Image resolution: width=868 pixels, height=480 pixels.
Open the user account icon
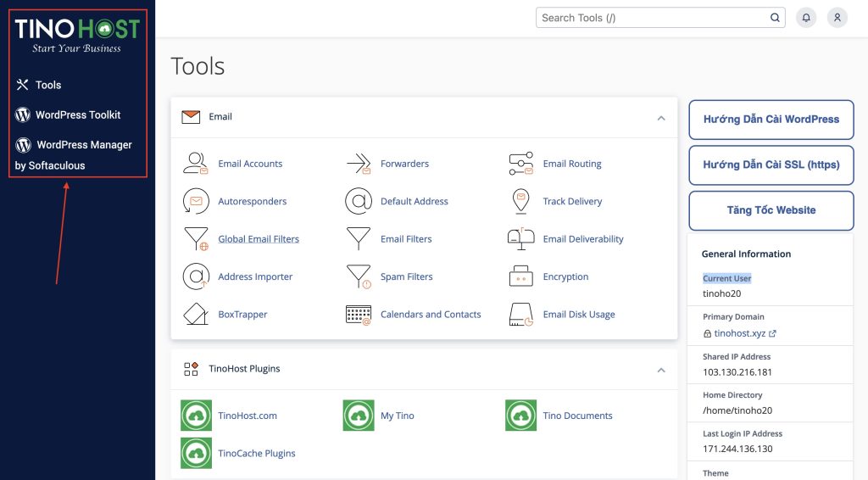click(837, 18)
